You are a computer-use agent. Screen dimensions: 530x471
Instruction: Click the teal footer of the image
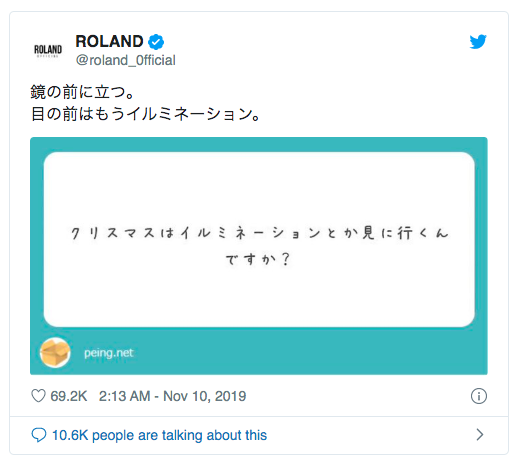coord(259,352)
